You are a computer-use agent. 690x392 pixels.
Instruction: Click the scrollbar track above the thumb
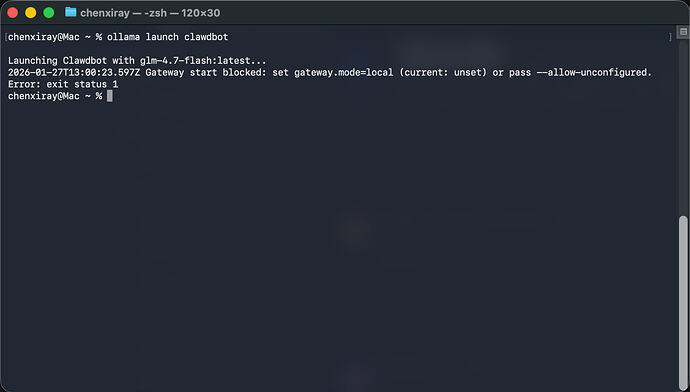(683, 128)
